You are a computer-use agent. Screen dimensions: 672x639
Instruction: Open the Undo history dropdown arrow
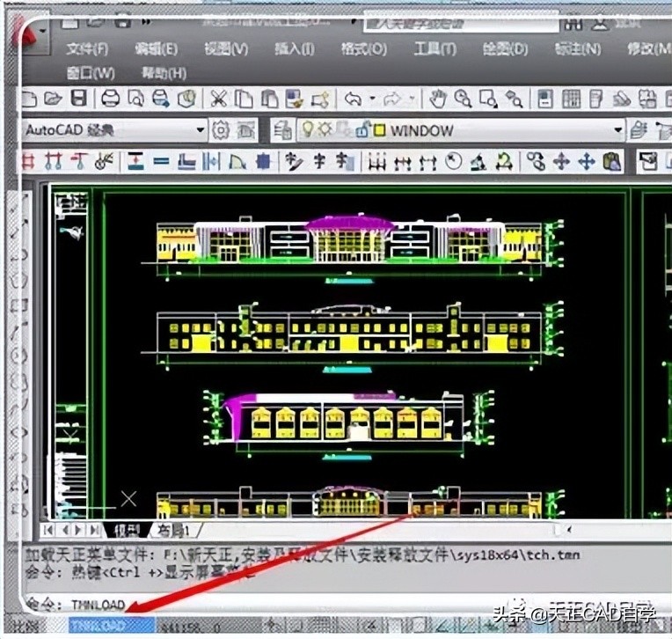[x=372, y=99]
